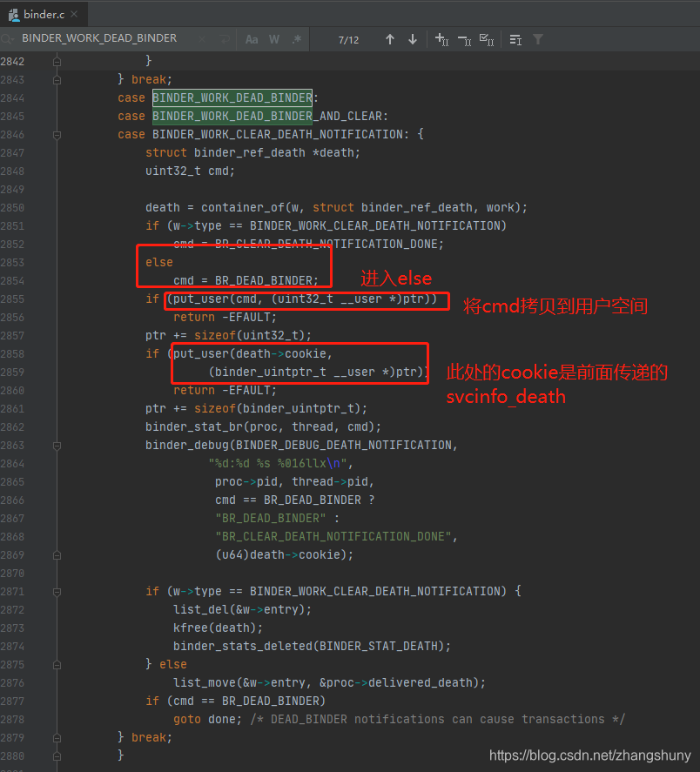
Task: Toggle Whole Words (W) search option
Action: [x=274, y=39]
